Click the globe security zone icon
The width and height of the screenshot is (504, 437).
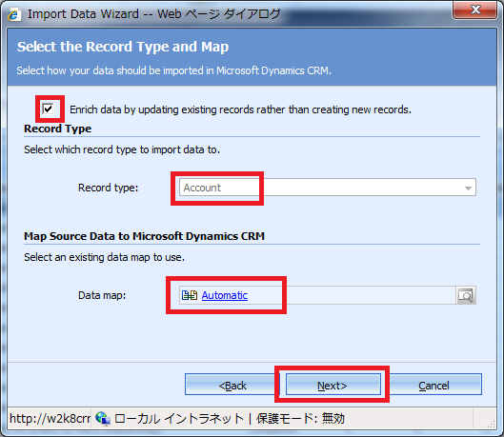click(103, 419)
